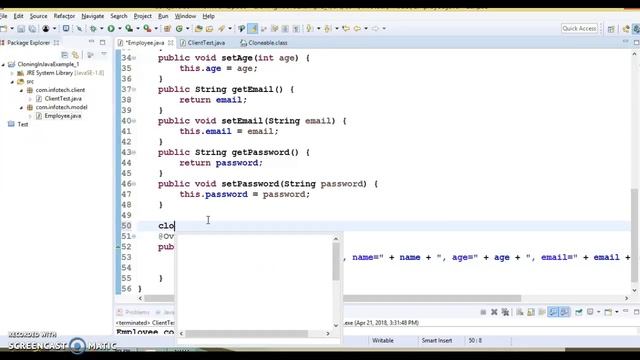Screen dimensions: 640x360
Task: Click Clear Console icon
Action: click(x=520, y=312)
